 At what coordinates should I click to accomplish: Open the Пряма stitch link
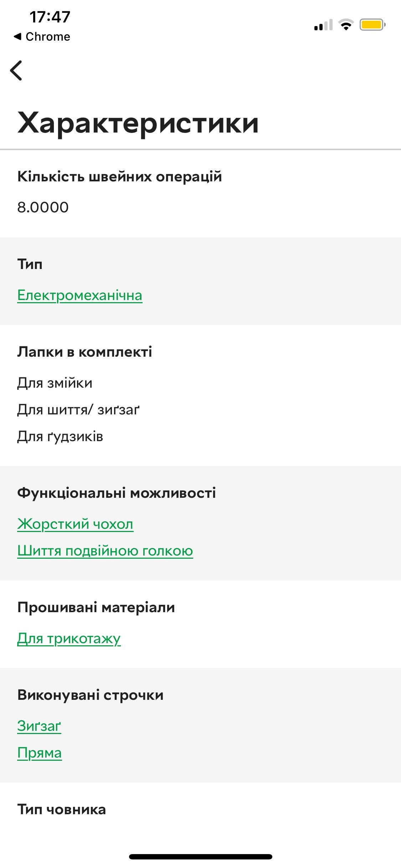click(x=40, y=753)
